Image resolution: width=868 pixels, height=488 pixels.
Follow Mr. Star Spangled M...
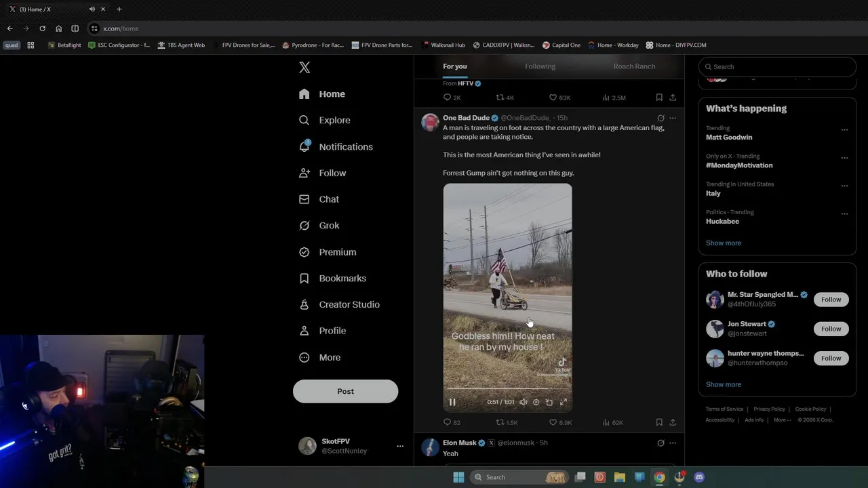(831, 300)
